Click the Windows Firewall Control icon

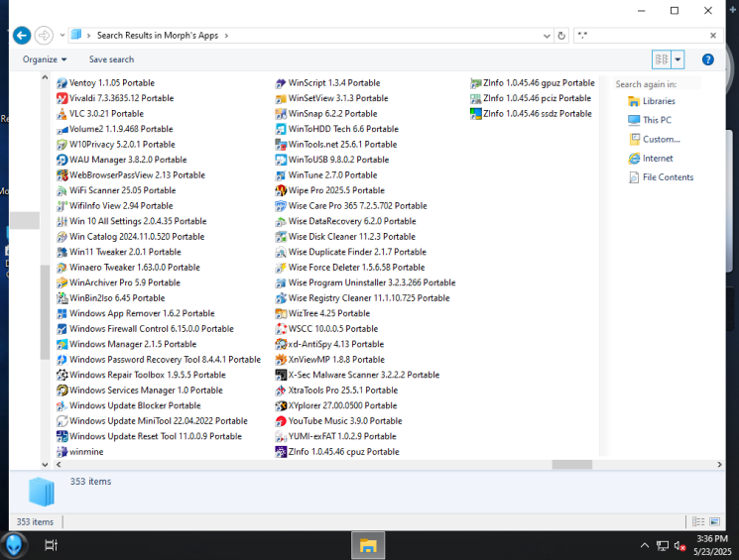(62, 329)
